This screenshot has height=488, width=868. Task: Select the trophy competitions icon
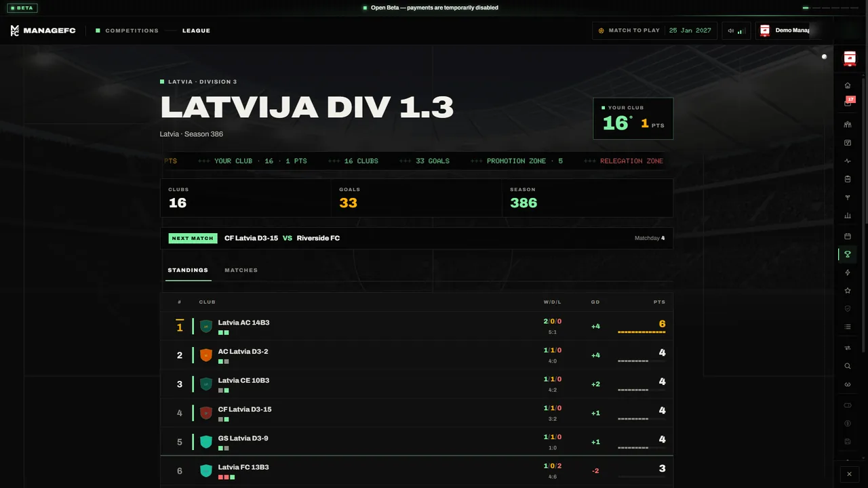coord(847,254)
